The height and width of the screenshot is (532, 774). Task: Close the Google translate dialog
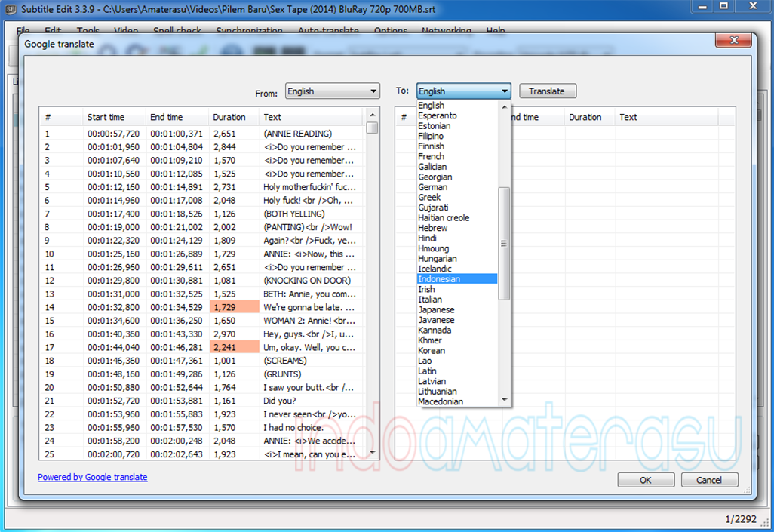point(733,41)
